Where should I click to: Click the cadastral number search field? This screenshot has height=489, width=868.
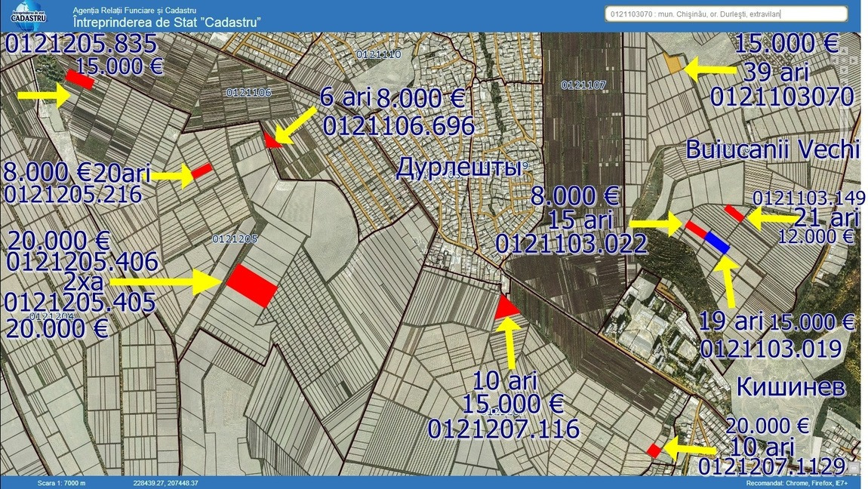[x=727, y=14]
